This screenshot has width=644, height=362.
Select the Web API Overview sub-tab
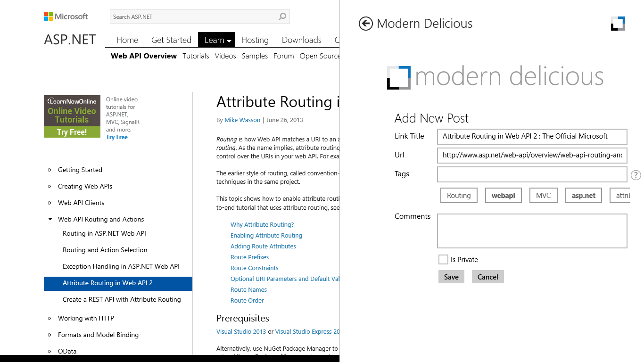coord(144,56)
